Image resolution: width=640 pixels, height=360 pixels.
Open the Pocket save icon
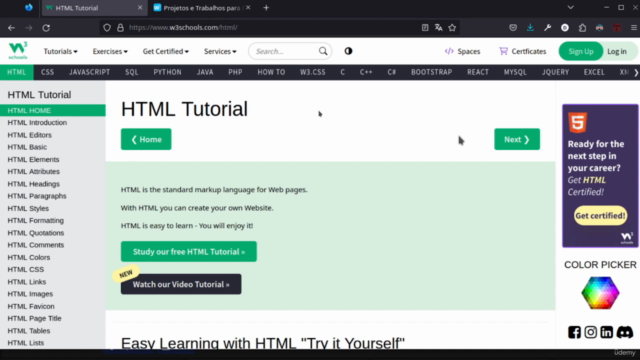coord(513,27)
